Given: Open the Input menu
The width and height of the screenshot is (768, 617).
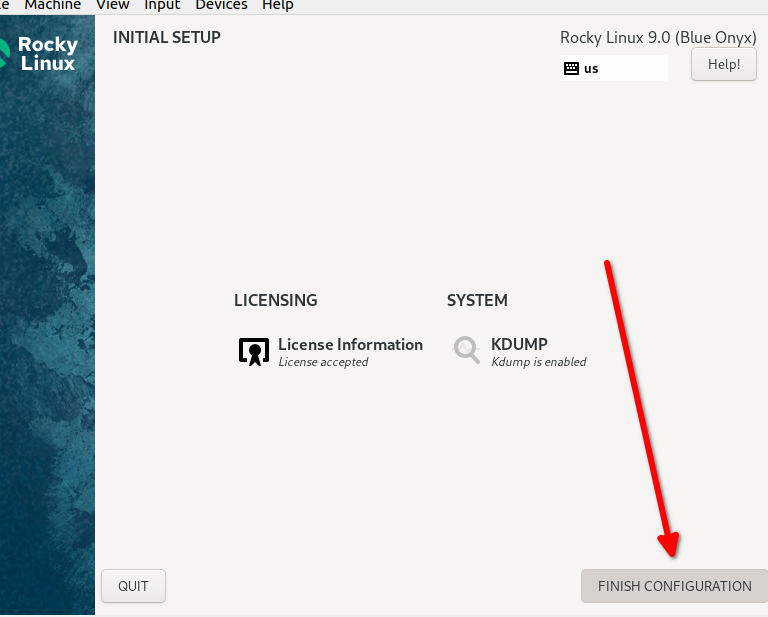Looking at the screenshot, I should [x=162, y=5].
